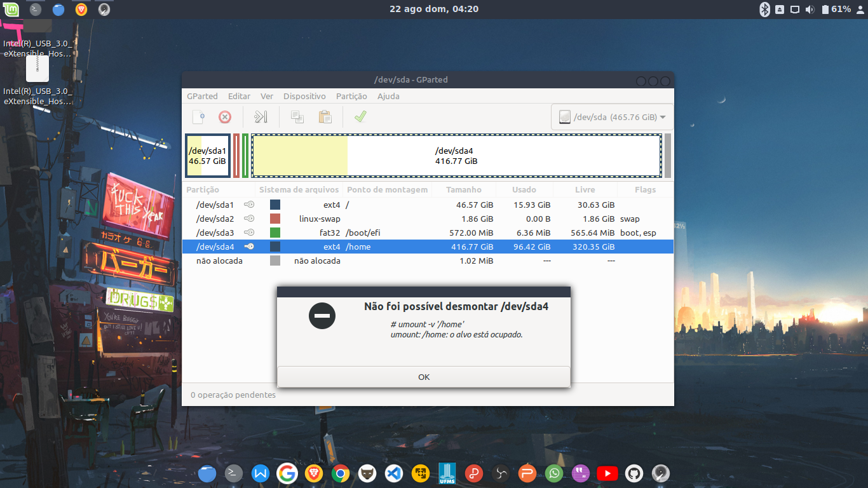Screen dimensions: 868x488
Task: Open the Google icon in the dock
Action: [287, 473]
